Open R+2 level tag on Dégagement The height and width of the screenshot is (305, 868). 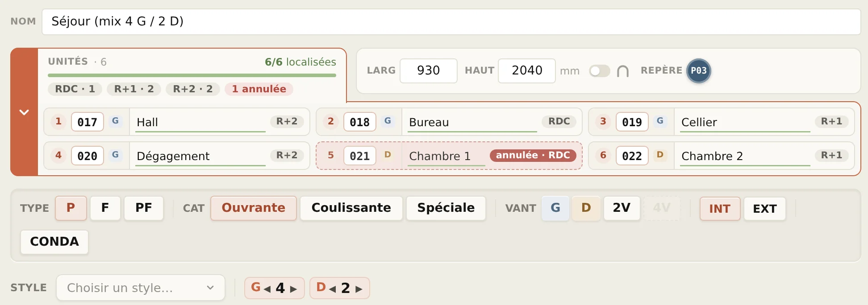click(287, 155)
